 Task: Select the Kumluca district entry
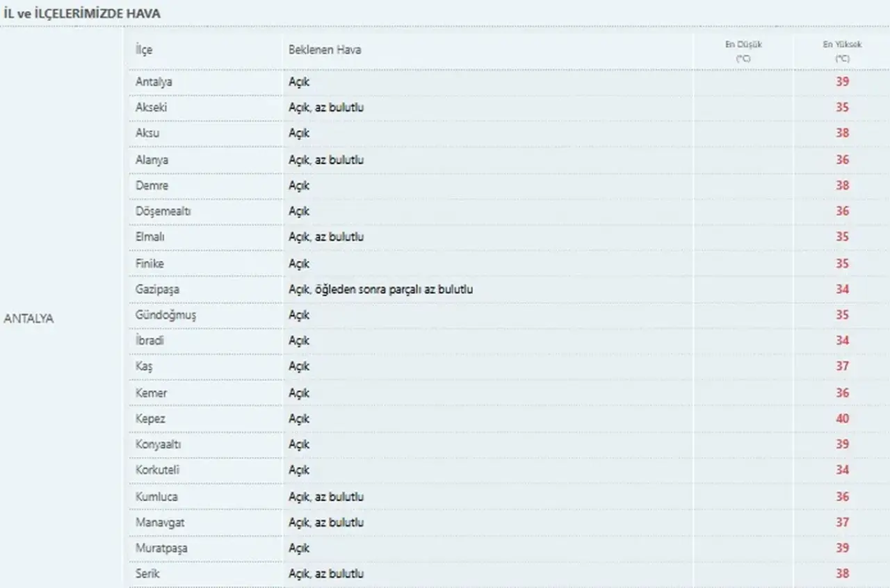click(x=156, y=497)
